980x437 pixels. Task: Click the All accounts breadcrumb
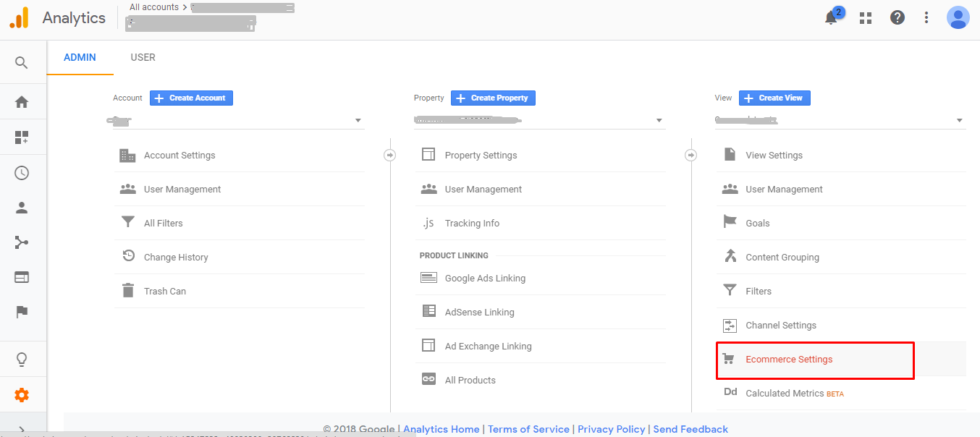pos(154,7)
